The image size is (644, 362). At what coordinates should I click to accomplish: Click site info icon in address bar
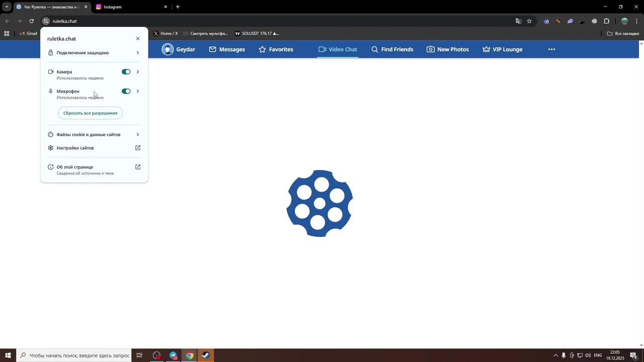[46, 21]
